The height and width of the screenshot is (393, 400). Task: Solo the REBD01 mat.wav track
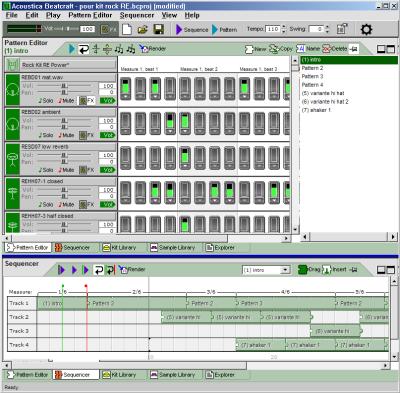(46, 101)
